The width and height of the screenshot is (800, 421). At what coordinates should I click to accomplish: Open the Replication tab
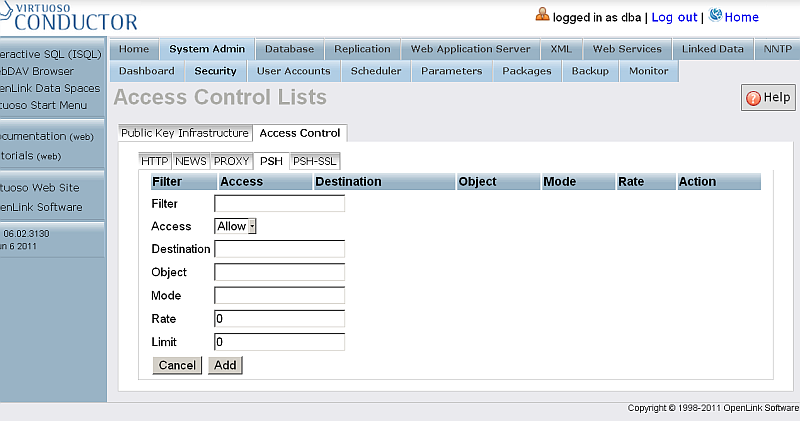(x=362, y=49)
